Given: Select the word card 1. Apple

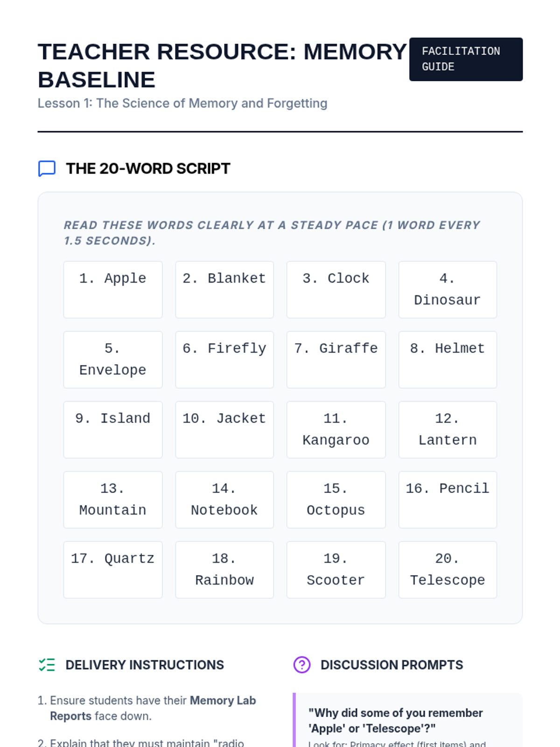Looking at the screenshot, I should tap(113, 289).
